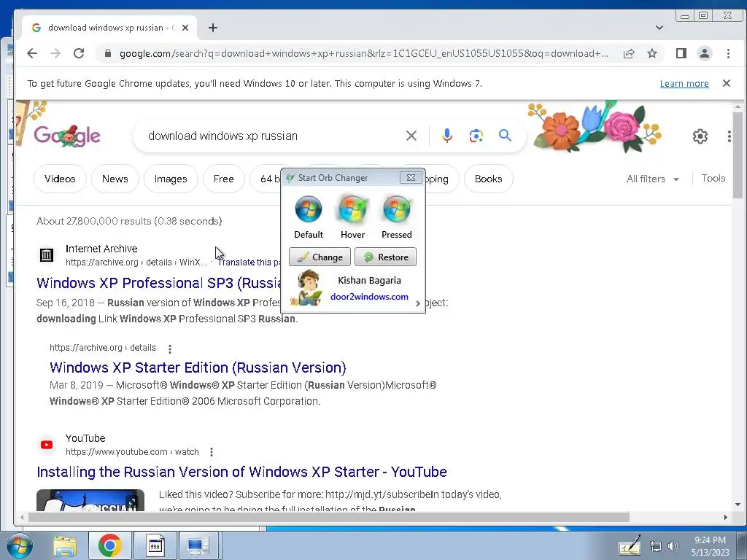Image resolution: width=747 pixels, height=560 pixels.
Task: Click the volume speaker tray icon
Action: coord(673,546)
